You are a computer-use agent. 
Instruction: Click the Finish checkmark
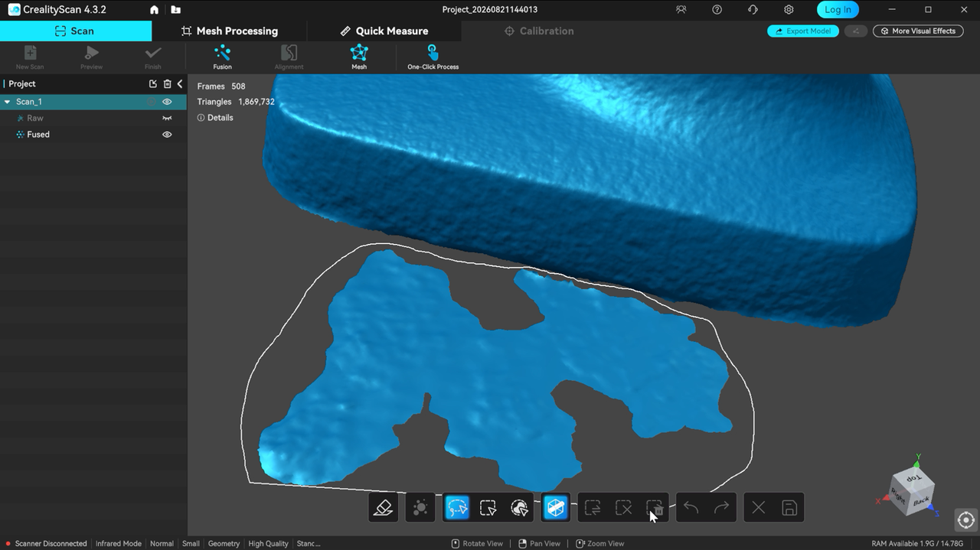pos(153,57)
